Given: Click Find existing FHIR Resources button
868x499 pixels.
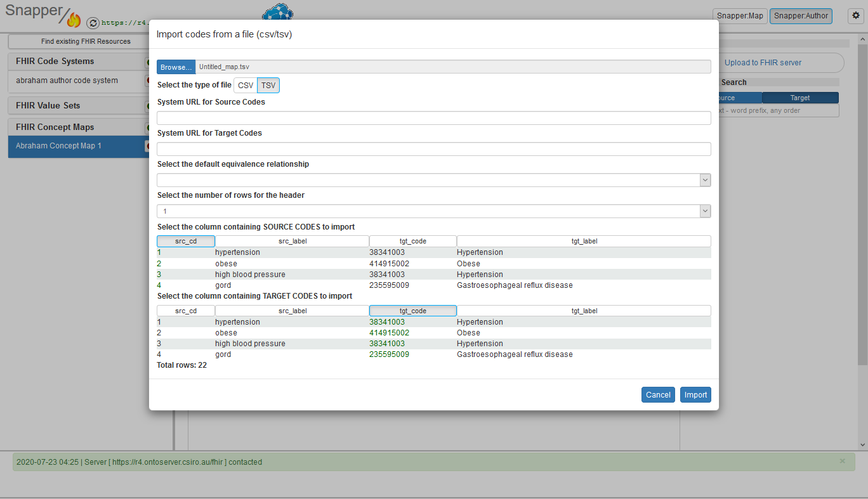Looking at the screenshot, I should pos(86,41).
